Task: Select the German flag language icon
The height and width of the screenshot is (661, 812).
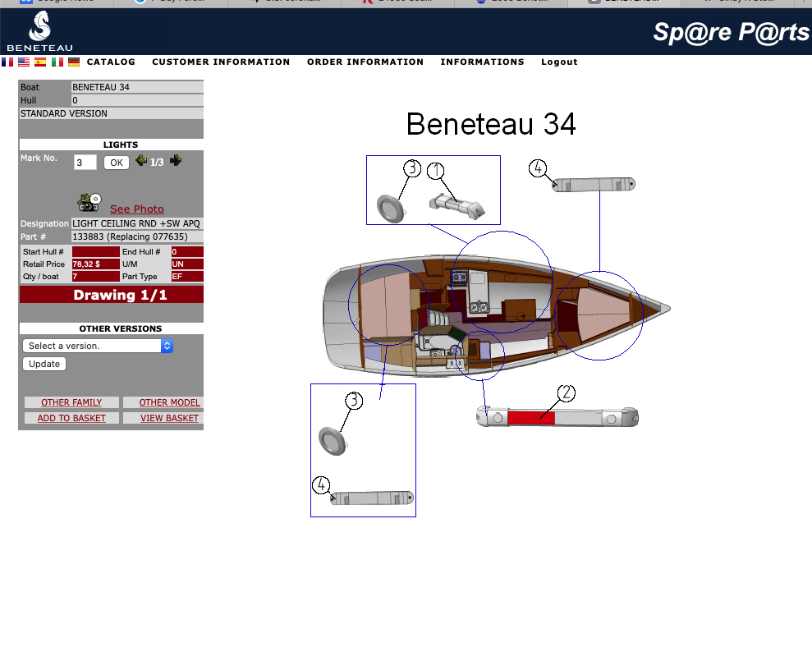Action: pos(74,62)
